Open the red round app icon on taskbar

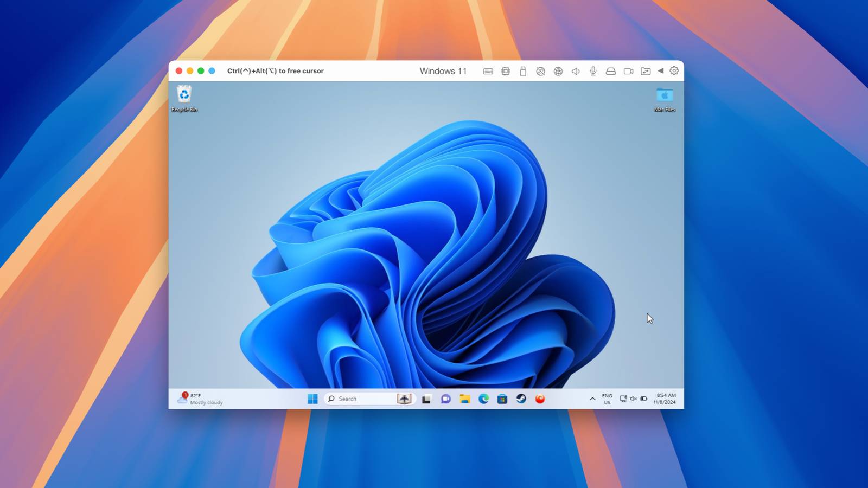(540, 399)
